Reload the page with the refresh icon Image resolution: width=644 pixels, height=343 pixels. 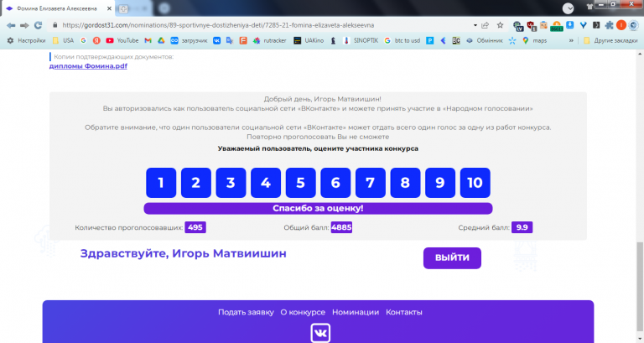pos(39,25)
